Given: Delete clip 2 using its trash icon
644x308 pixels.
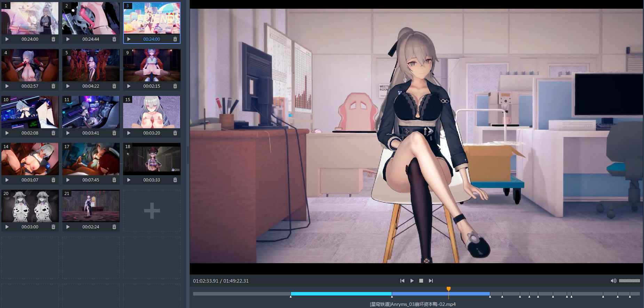Looking at the screenshot, I should (x=114, y=39).
